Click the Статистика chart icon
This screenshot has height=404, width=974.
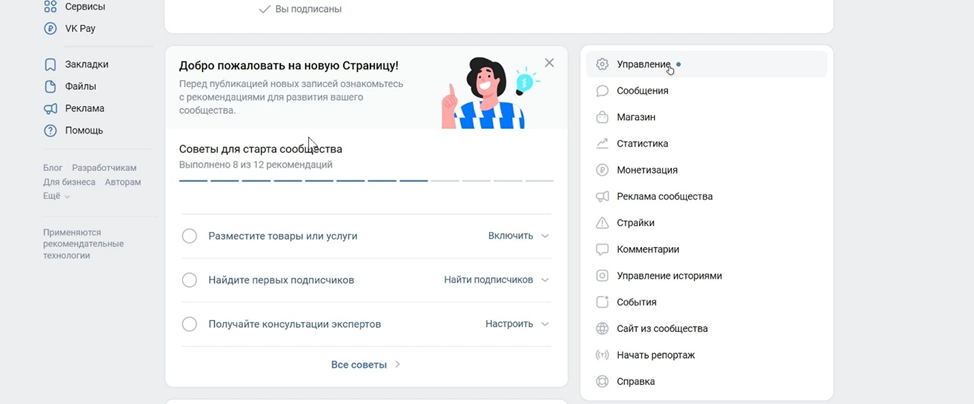click(x=602, y=144)
